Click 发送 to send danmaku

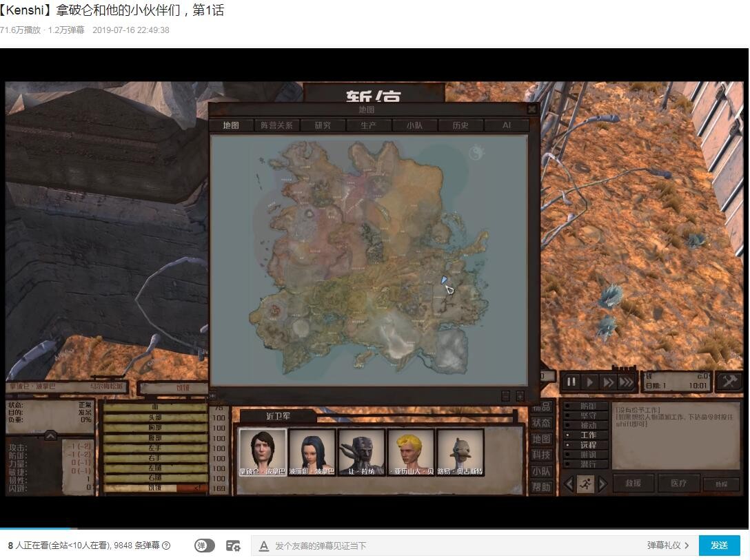coord(719,545)
